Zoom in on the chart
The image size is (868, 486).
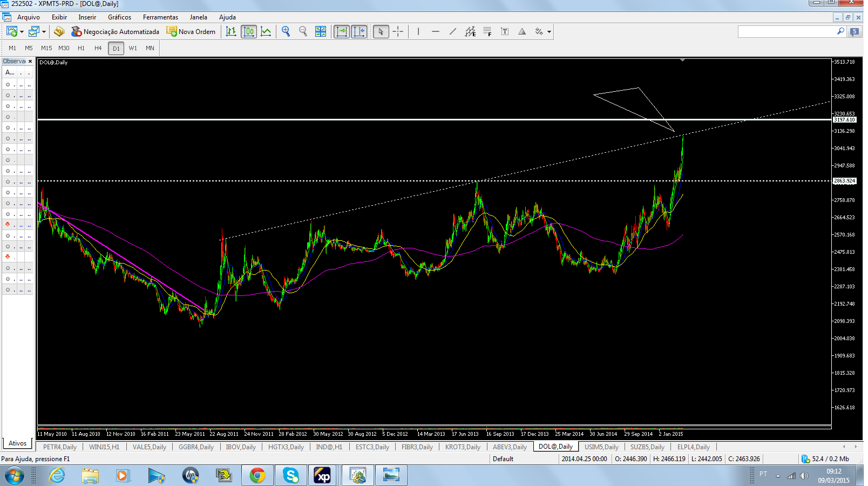(x=286, y=31)
